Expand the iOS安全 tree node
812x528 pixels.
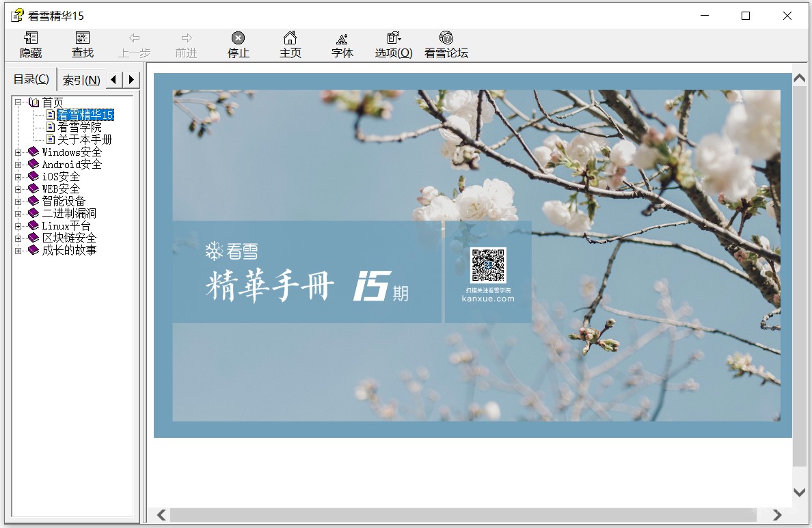18,177
